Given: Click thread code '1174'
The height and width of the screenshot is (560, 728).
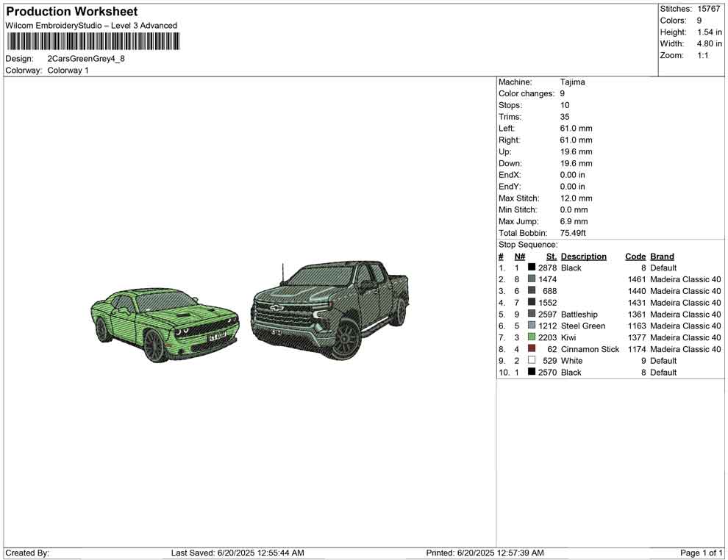Looking at the screenshot, I should click(637, 349).
